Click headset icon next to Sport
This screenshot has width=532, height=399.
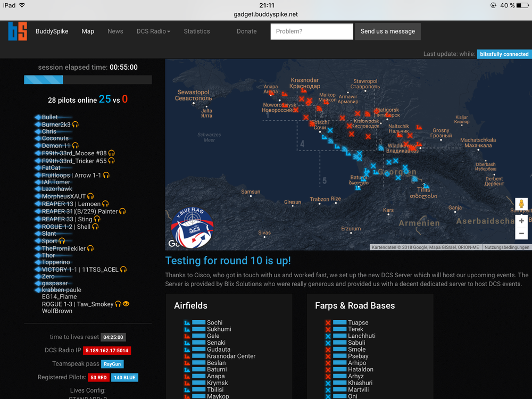(62, 241)
